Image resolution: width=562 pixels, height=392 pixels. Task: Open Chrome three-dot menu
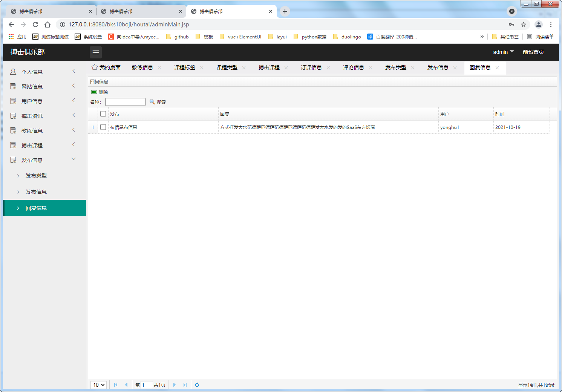click(551, 24)
